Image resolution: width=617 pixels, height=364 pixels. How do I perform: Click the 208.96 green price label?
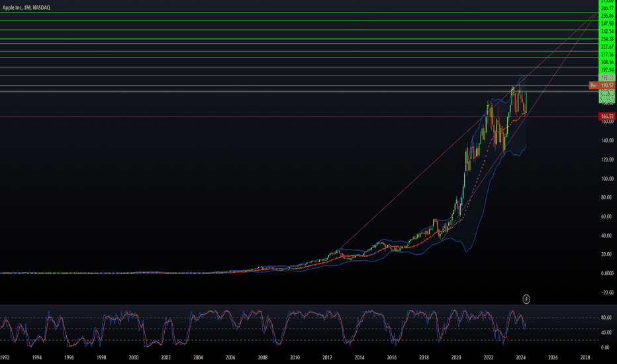click(607, 62)
